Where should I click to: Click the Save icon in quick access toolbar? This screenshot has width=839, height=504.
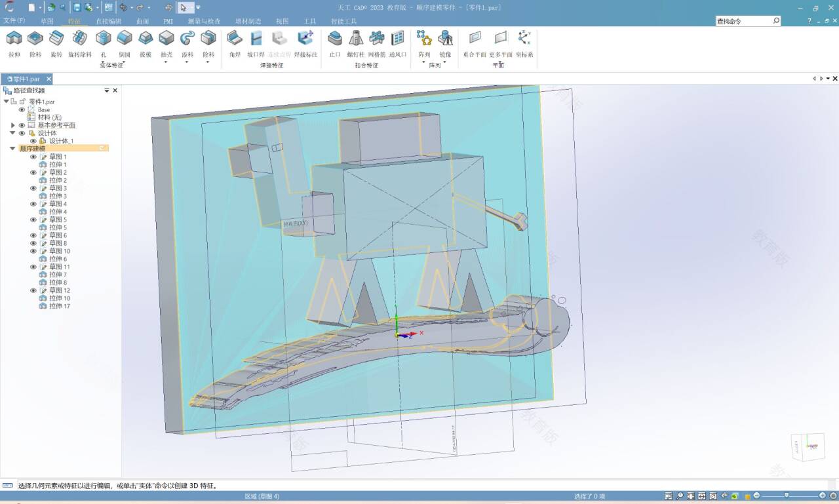[77, 8]
